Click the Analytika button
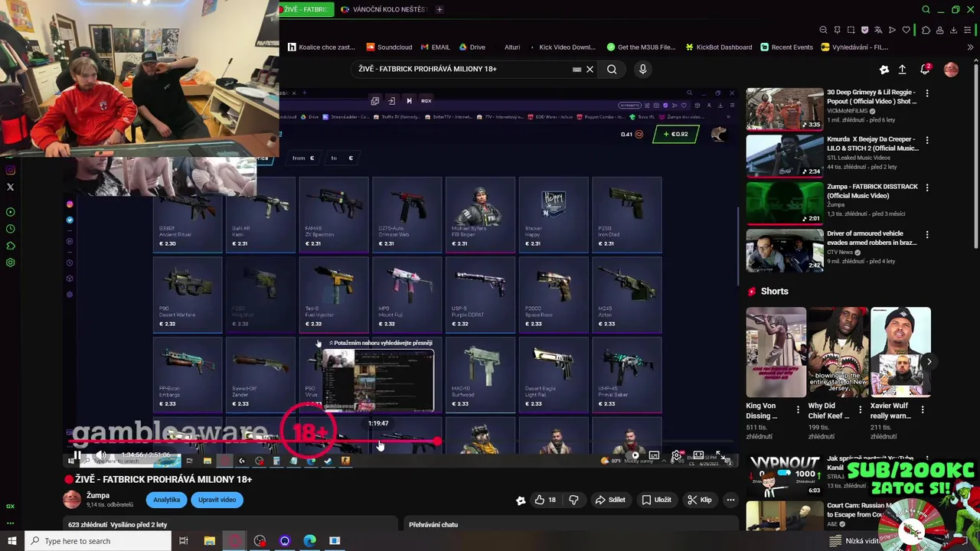The image size is (980, 551). 166,500
